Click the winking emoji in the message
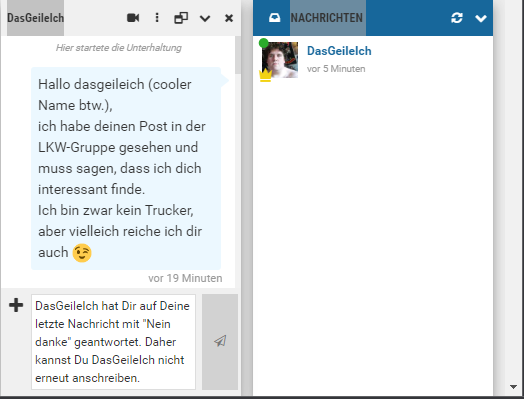 tap(82, 253)
